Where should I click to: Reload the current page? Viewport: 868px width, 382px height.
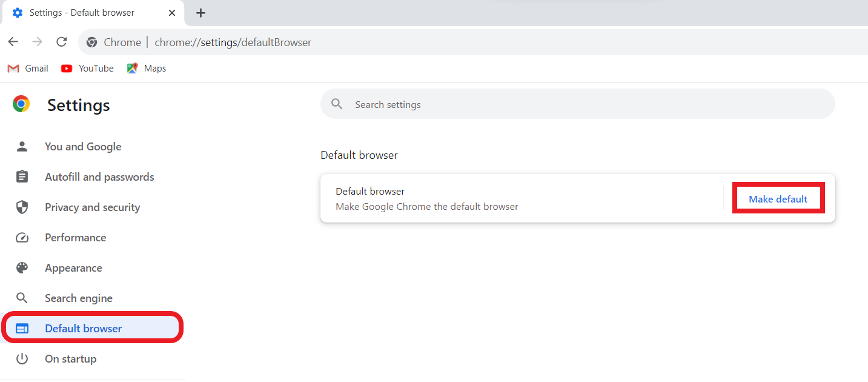coord(61,42)
